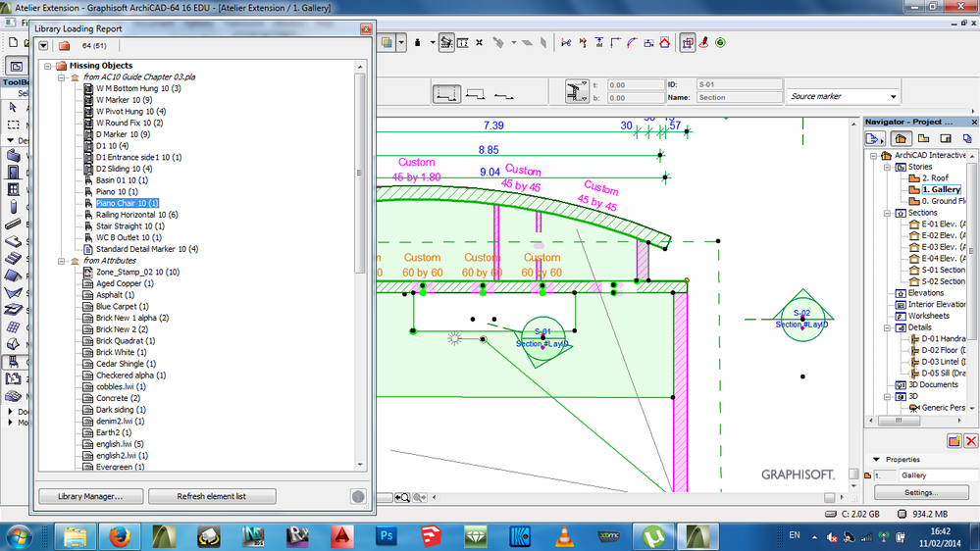Click the red house roof toolbar icon
The height and width of the screenshot is (551, 980).
(664, 43)
